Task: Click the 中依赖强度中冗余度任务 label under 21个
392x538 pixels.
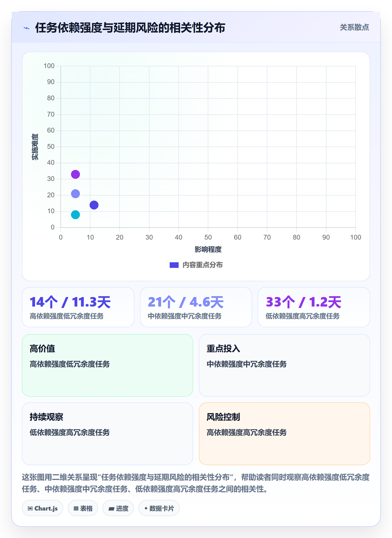Action: [185, 316]
